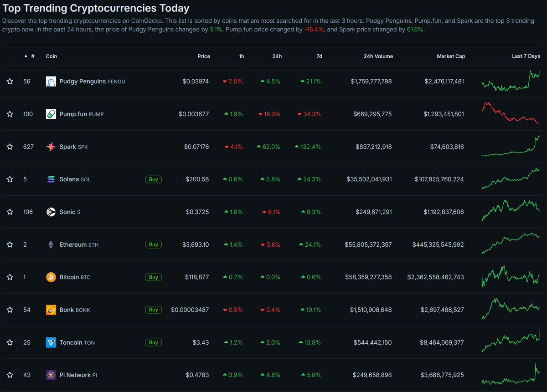
Task: Open Bitcoin BTC coin page
Action: [x=75, y=277]
